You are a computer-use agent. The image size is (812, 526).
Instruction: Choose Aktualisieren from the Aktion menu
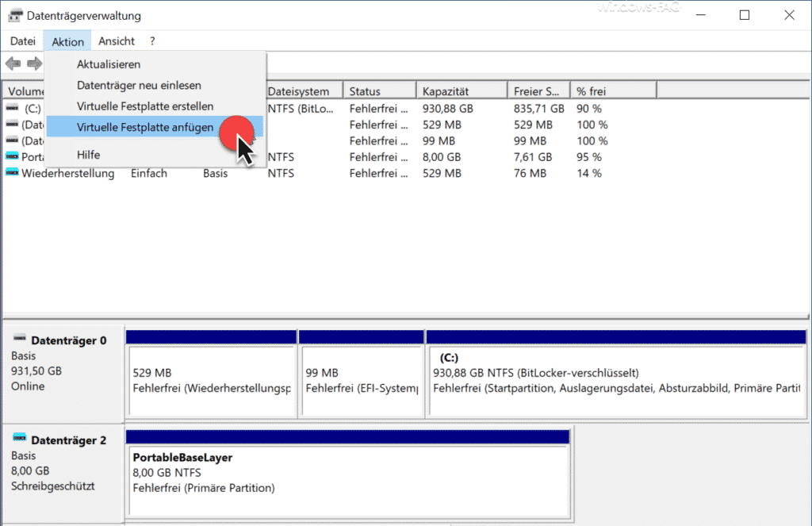155,64
